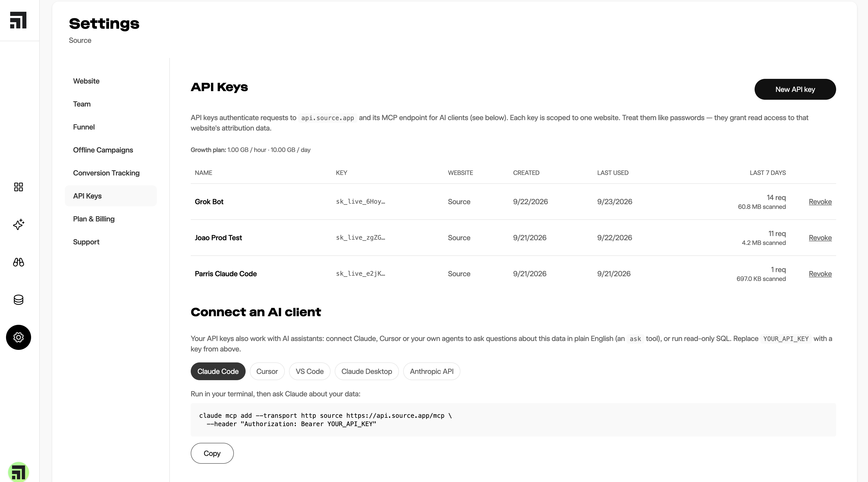Revoke the Parris Claude Code key
The height and width of the screenshot is (482, 868).
(x=820, y=274)
